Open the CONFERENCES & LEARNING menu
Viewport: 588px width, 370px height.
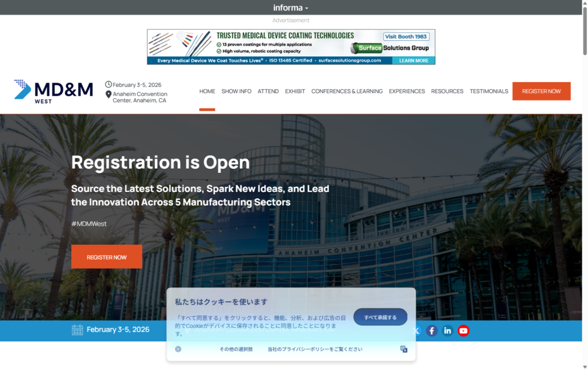click(x=347, y=91)
